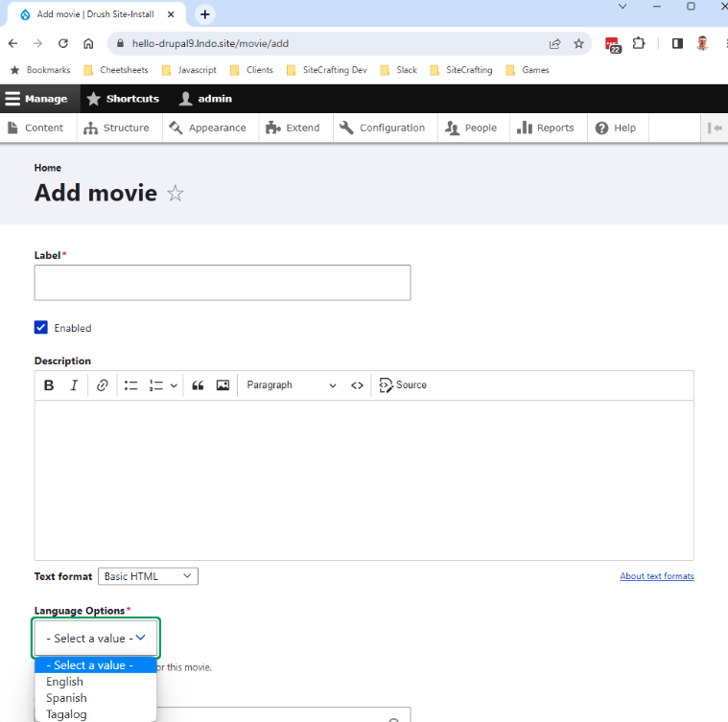Collapse the Language Options select box
728x722 pixels.
click(96, 638)
